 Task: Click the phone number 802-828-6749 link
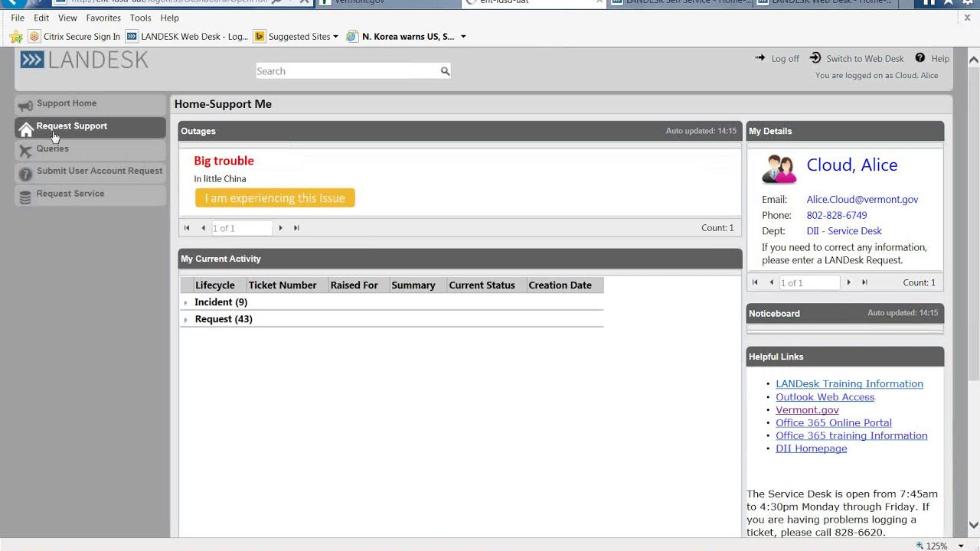click(x=837, y=215)
